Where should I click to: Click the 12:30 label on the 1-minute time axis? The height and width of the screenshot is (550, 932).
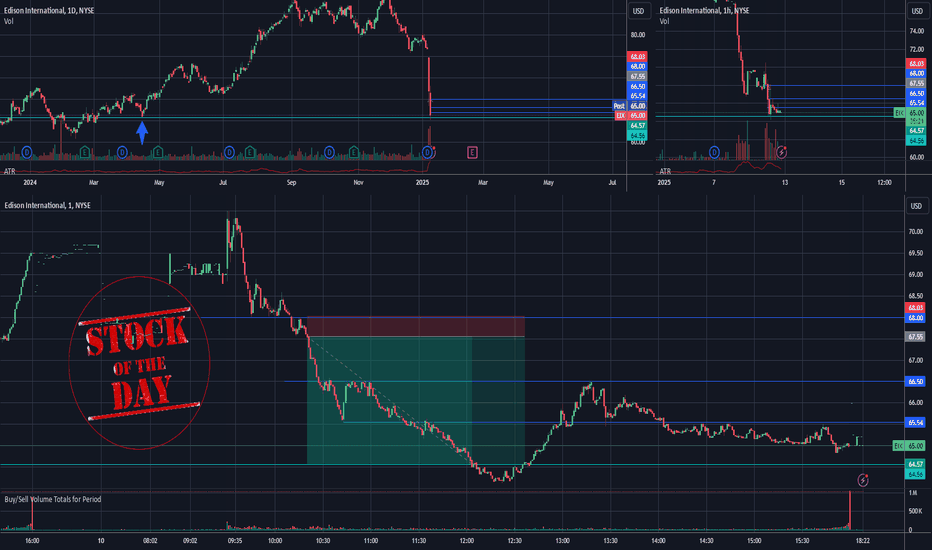click(x=515, y=541)
